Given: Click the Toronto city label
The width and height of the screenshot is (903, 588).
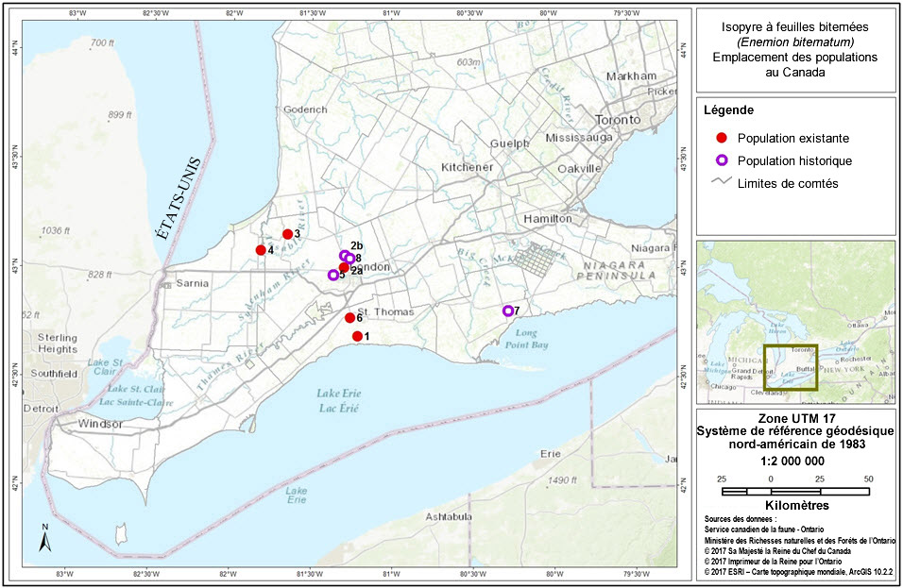Looking at the screenshot, I should pyautogui.click(x=620, y=121).
